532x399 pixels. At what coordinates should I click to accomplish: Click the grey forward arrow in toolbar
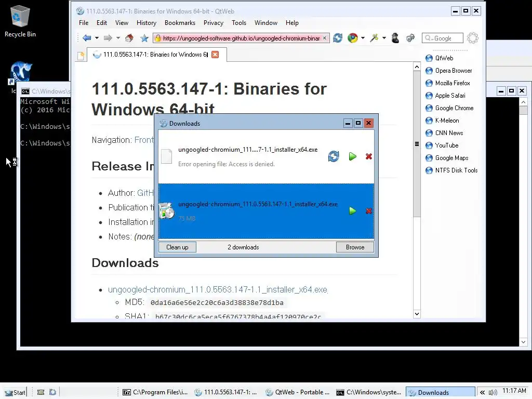tap(108, 38)
